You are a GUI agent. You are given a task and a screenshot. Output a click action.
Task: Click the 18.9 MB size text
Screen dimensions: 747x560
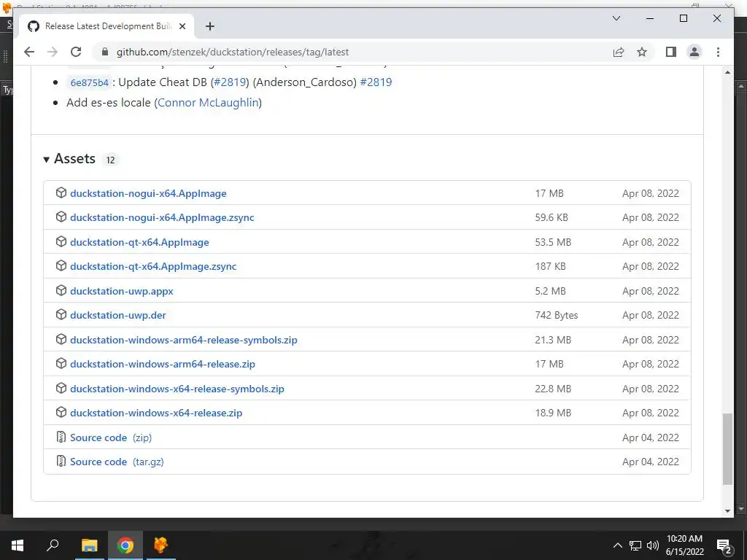tap(553, 413)
